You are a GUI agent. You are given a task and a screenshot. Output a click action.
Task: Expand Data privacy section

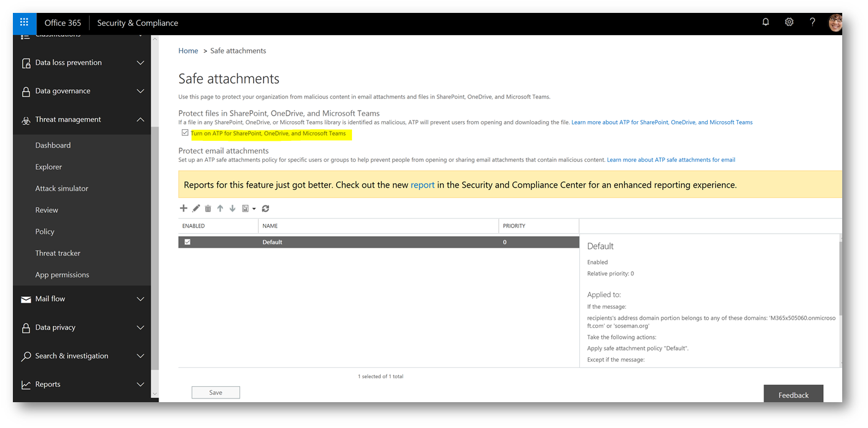tap(140, 328)
